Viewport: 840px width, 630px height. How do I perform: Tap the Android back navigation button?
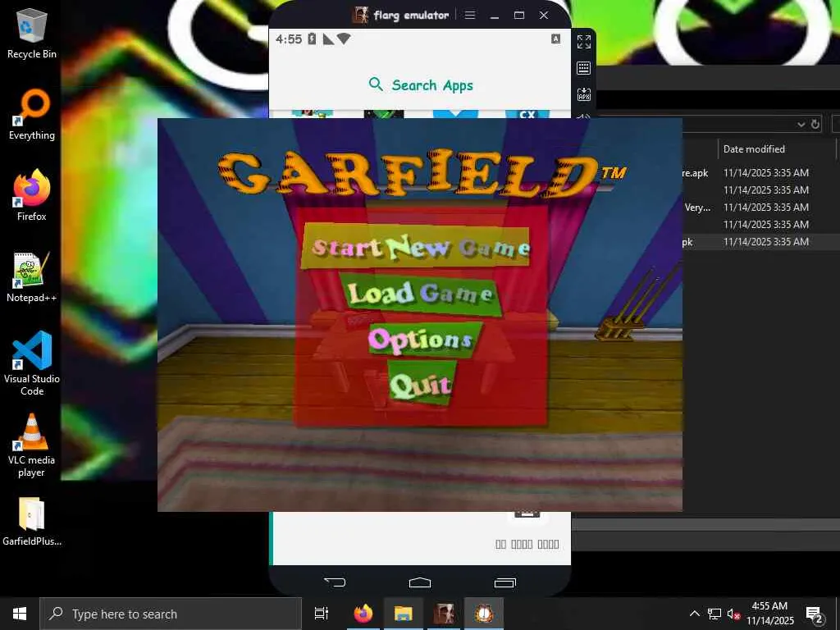click(335, 582)
